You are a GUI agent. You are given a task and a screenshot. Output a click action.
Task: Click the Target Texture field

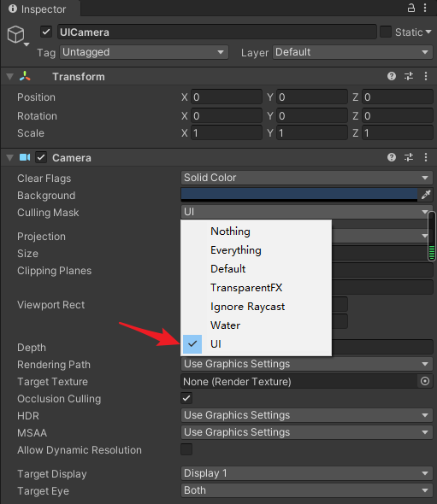coord(299,381)
